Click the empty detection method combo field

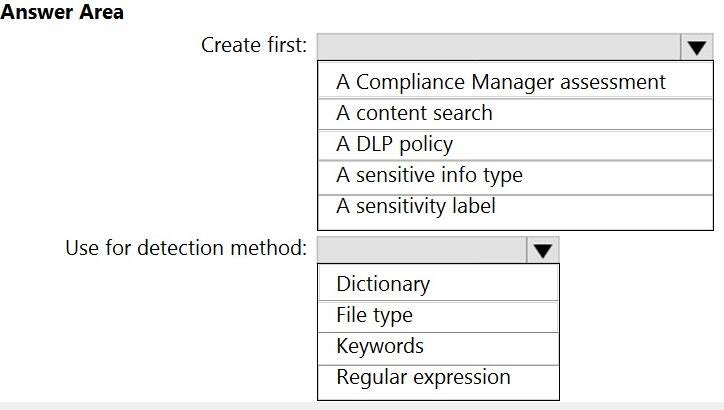pos(421,250)
